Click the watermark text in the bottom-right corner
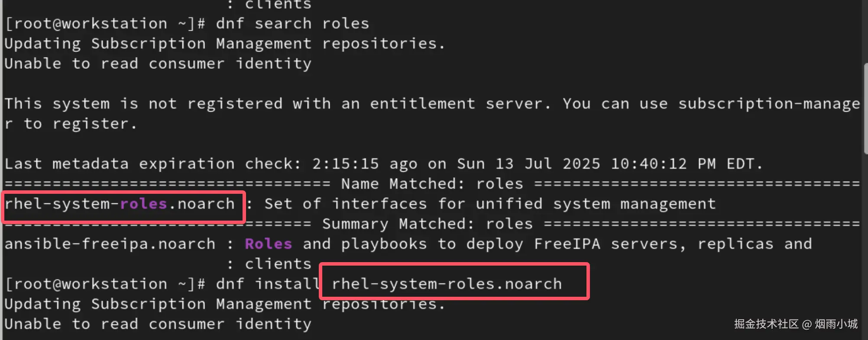The image size is (868, 340). click(x=796, y=324)
